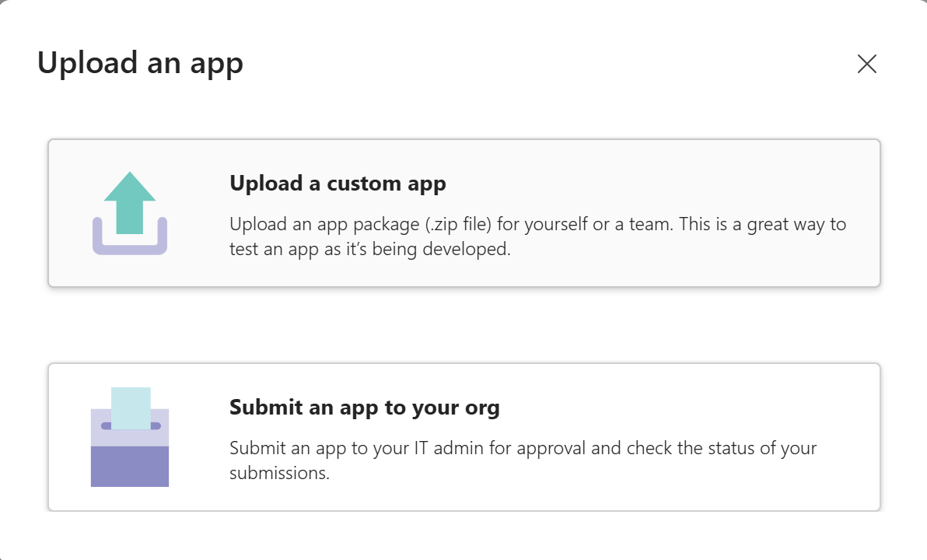
Task: Click the 'Upload an app' dialog title
Action: click(140, 63)
